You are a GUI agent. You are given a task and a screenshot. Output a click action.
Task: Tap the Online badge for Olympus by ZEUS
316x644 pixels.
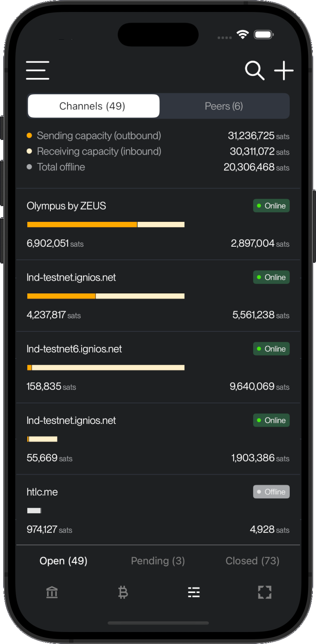pyautogui.click(x=271, y=206)
